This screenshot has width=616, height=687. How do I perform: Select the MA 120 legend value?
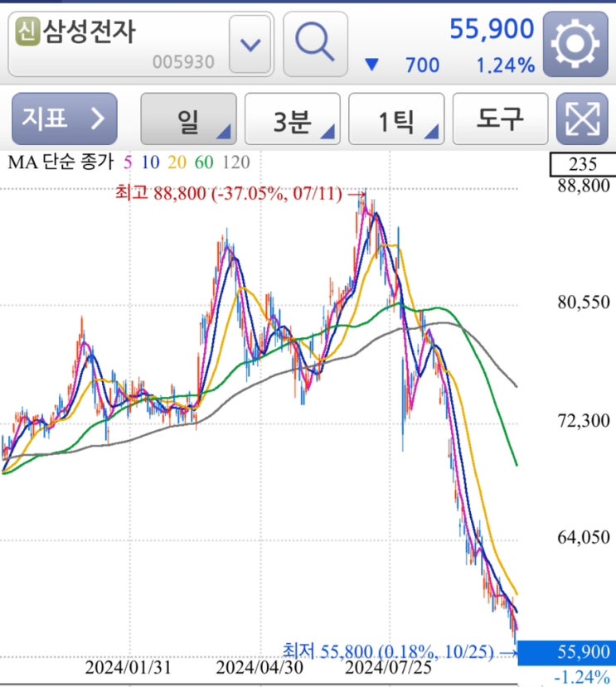pyautogui.click(x=236, y=162)
